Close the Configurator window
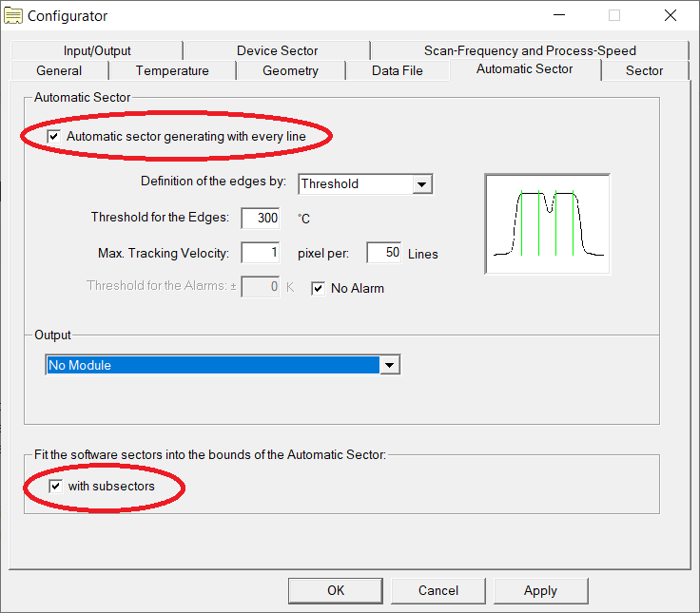Viewport: 700px width, 613px height. click(x=671, y=15)
